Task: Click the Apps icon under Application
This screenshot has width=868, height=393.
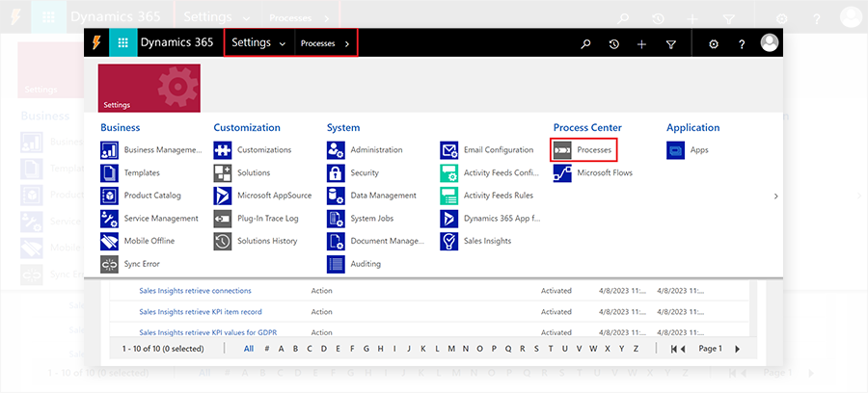Action: [x=675, y=150]
